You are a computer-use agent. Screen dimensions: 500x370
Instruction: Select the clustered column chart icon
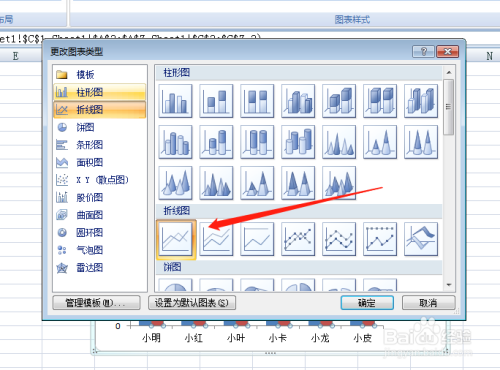pos(175,101)
